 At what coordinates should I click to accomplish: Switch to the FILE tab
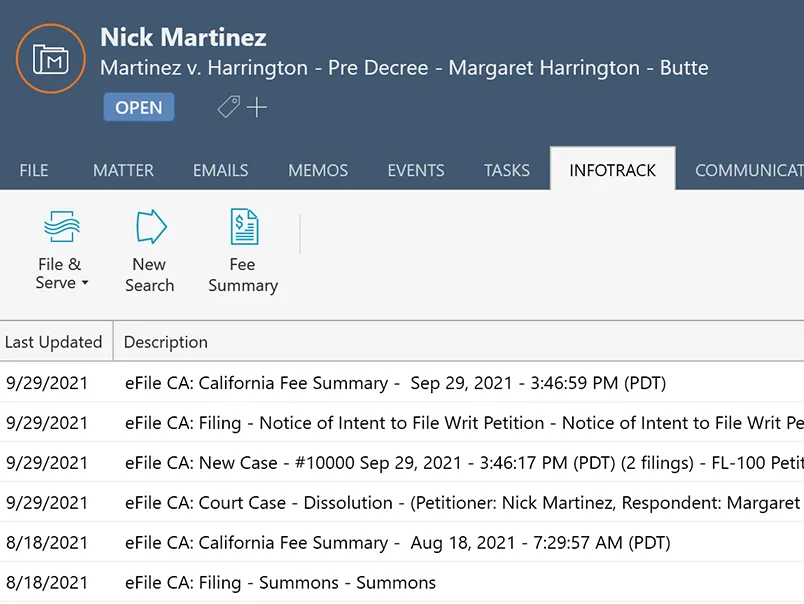[34, 170]
